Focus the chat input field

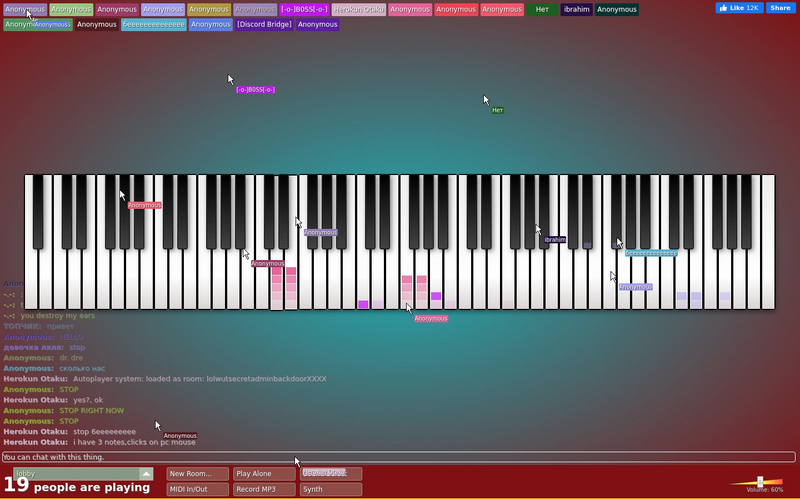coord(398,457)
